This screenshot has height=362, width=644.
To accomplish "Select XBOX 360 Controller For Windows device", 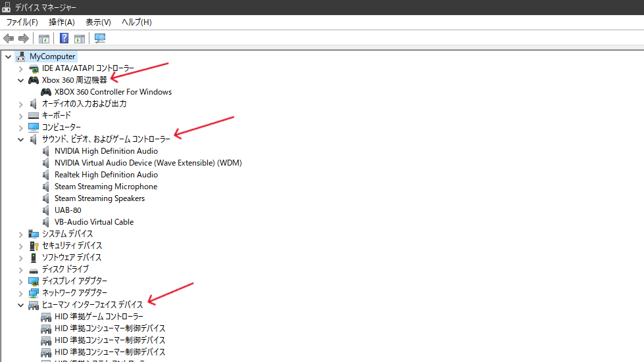I will coord(112,92).
